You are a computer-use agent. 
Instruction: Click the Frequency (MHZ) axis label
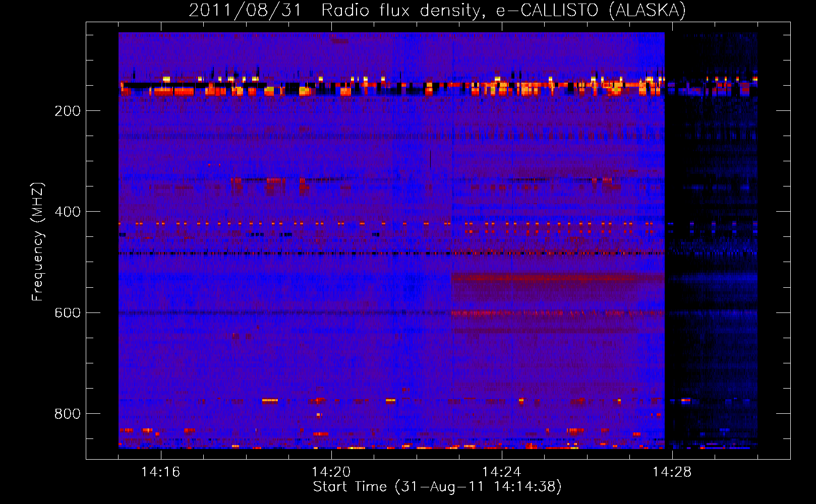tap(38, 242)
